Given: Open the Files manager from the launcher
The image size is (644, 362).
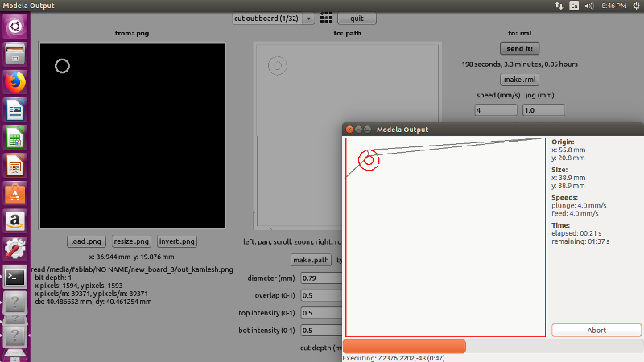Looking at the screenshot, I should click(x=14, y=55).
